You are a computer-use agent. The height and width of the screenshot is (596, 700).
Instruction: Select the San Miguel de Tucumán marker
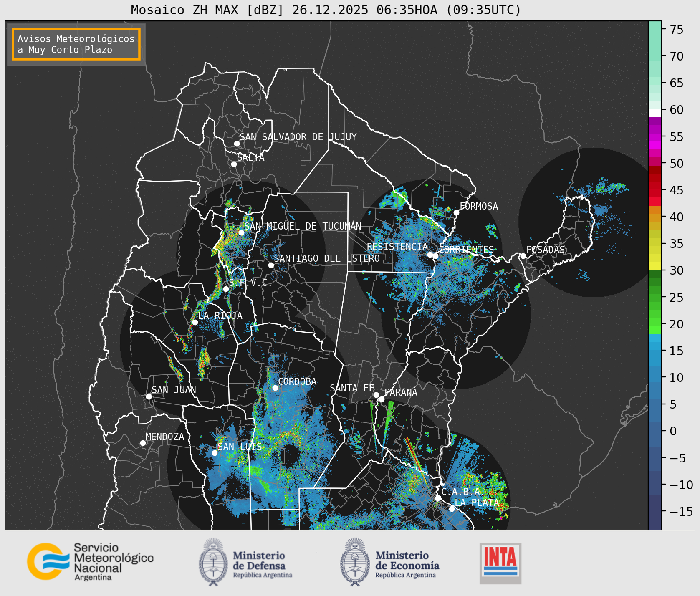[x=241, y=232]
